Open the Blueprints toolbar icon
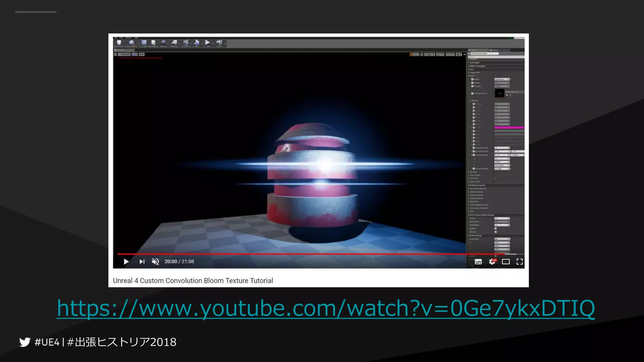This screenshot has width=644, height=362. tap(174, 43)
